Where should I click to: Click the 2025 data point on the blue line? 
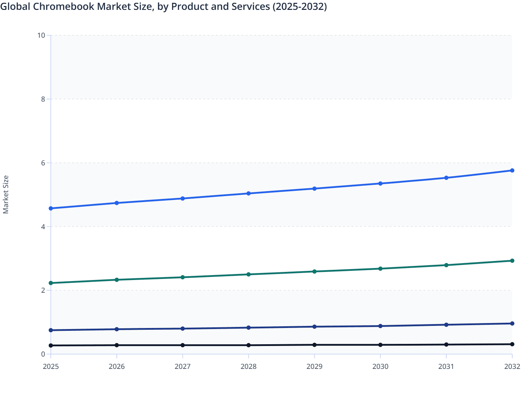click(x=50, y=208)
